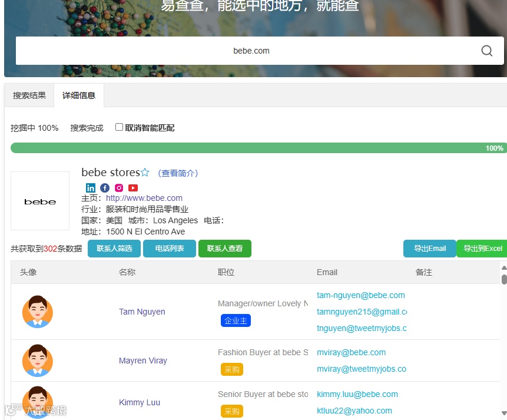Click email tamnguyen215@gmail address
This screenshot has height=420, width=507.
[362, 312]
